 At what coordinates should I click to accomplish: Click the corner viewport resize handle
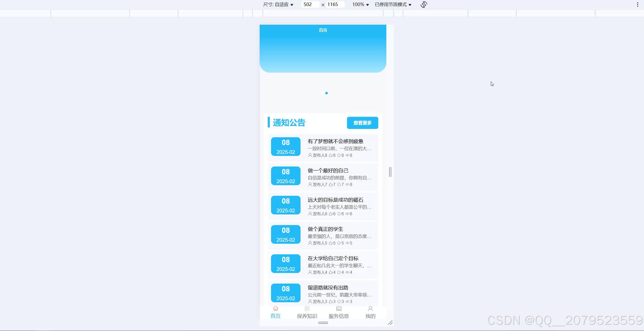pyautogui.click(x=390, y=322)
